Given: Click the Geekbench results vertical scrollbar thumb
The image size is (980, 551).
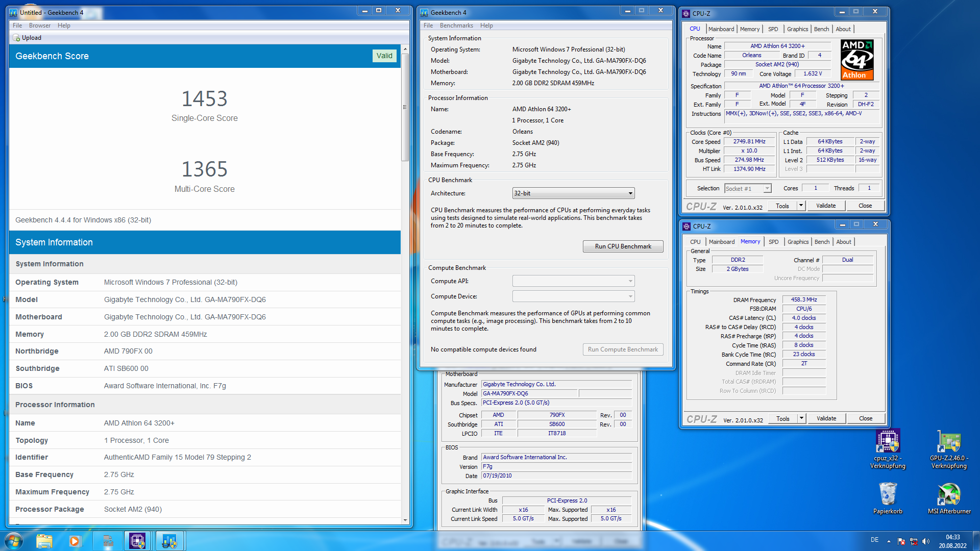Looking at the screenshot, I should click(x=405, y=107).
